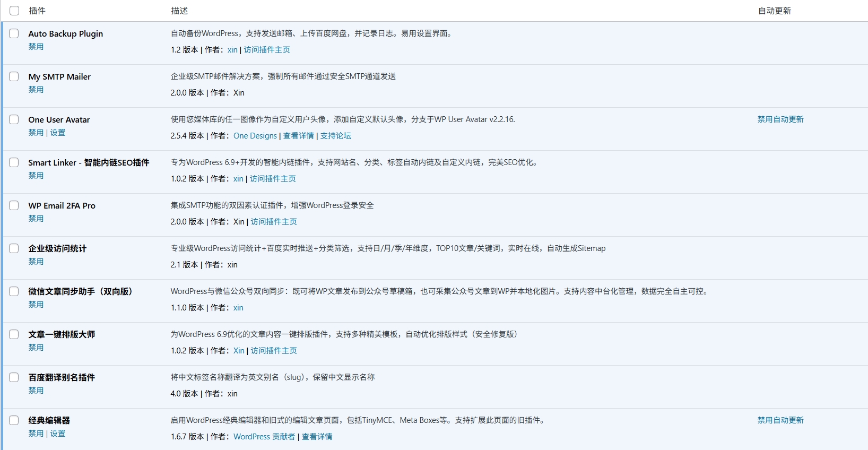The width and height of the screenshot is (868, 450).
Task: Deactivate Auto Backup Plugin via 禁用 link
Action: pyautogui.click(x=36, y=47)
